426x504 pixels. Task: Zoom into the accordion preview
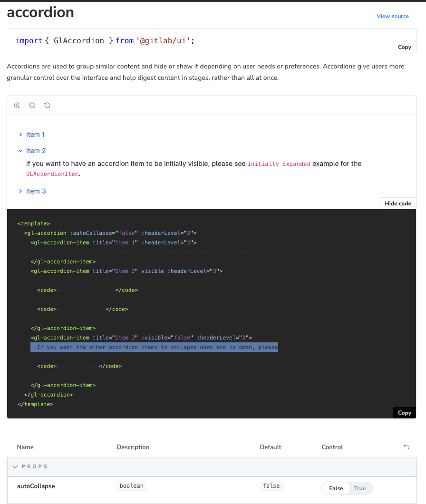(x=17, y=105)
